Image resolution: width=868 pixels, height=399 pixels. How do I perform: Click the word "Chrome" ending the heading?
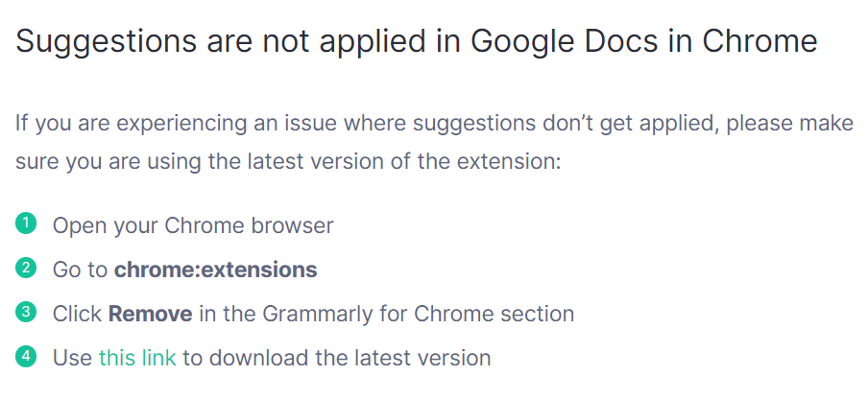[x=759, y=41]
